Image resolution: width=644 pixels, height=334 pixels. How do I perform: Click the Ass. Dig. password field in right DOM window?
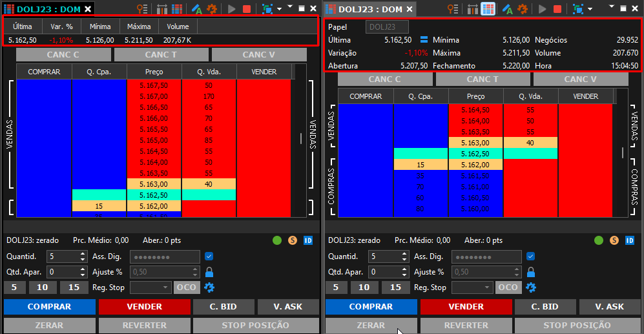point(486,257)
